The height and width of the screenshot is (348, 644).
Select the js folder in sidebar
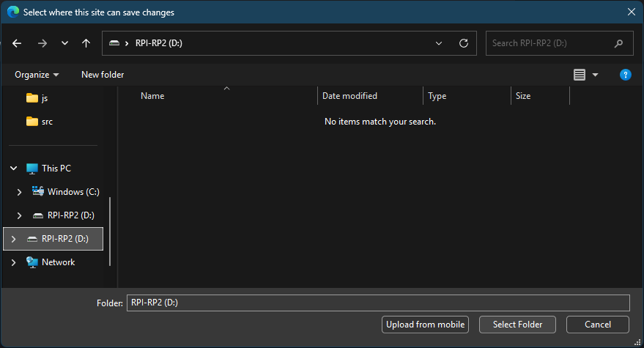[44, 97]
